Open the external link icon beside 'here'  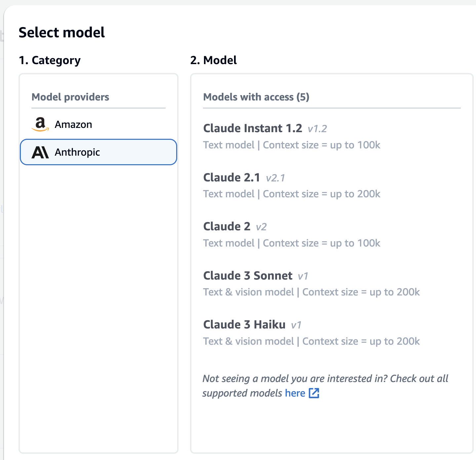[x=314, y=393]
